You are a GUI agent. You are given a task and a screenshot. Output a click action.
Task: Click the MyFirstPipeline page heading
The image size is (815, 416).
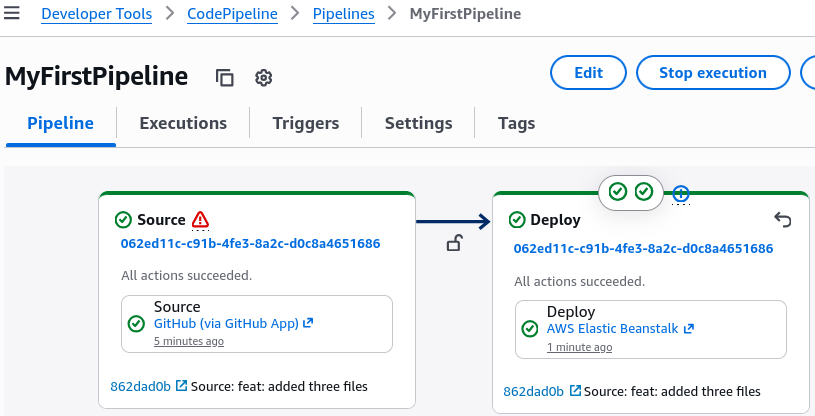(x=97, y=76)
